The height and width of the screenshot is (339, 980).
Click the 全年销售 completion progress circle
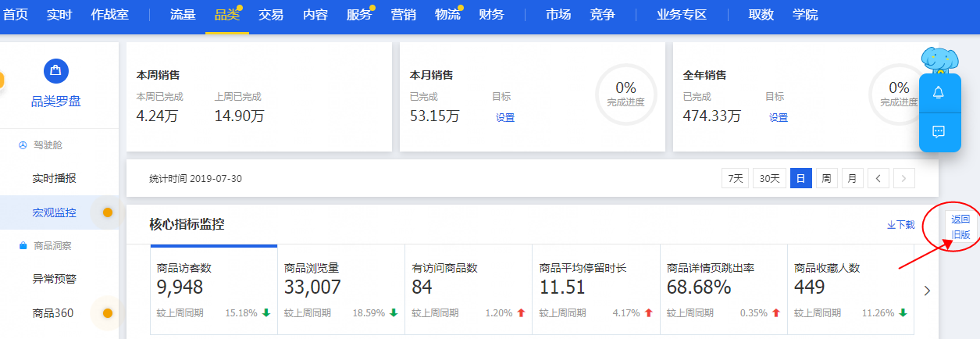click(x=898, y=94)
